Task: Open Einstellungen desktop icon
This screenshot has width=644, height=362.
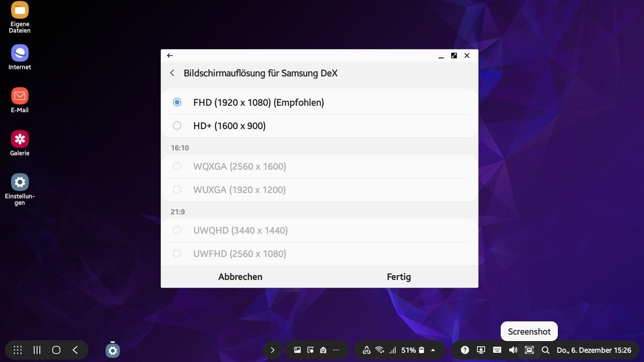Action: (20, 189)
